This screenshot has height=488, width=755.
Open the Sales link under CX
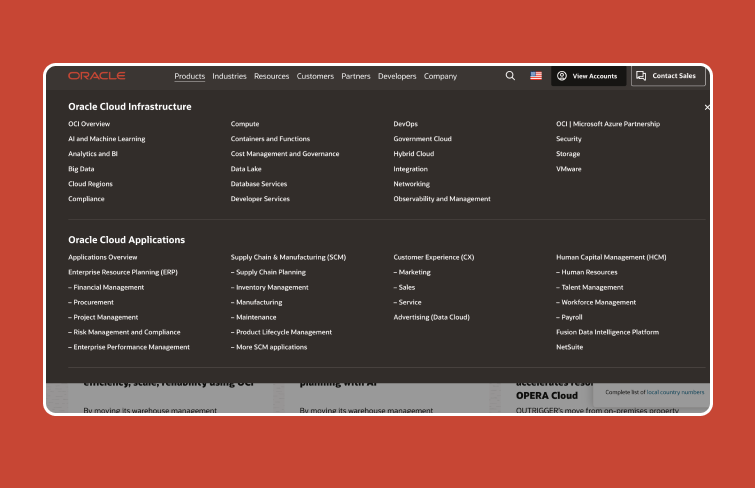pyautogui.click(x=404, y=288)
